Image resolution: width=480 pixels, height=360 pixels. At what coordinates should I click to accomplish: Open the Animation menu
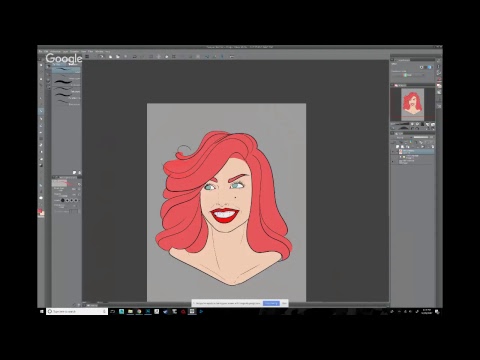(x=55, y=51)
